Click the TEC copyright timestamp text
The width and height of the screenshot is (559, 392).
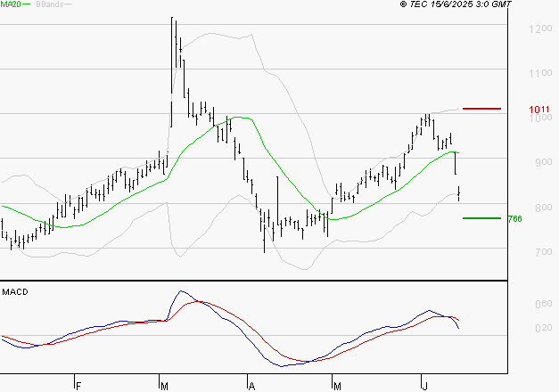click(456, 4)
